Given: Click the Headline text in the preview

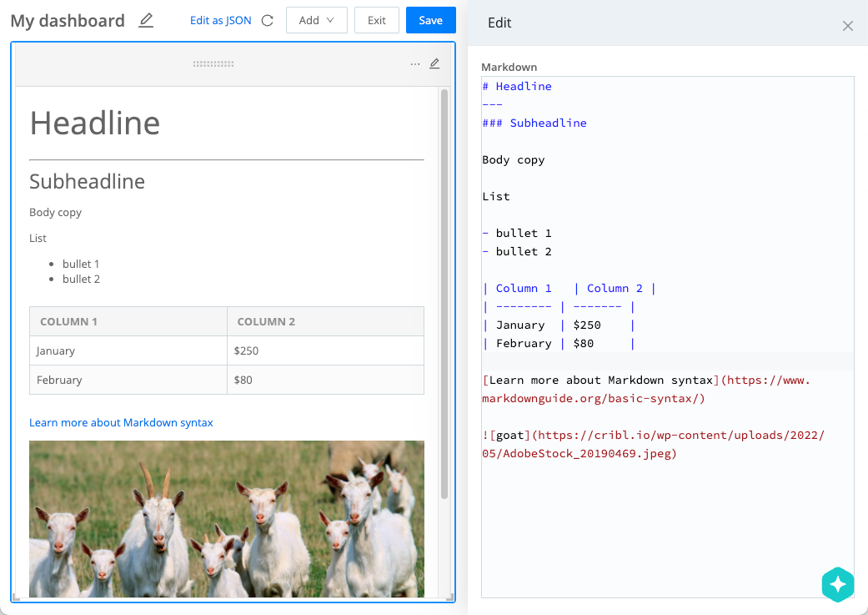Looking at the screenshot, I should [94, 124].
